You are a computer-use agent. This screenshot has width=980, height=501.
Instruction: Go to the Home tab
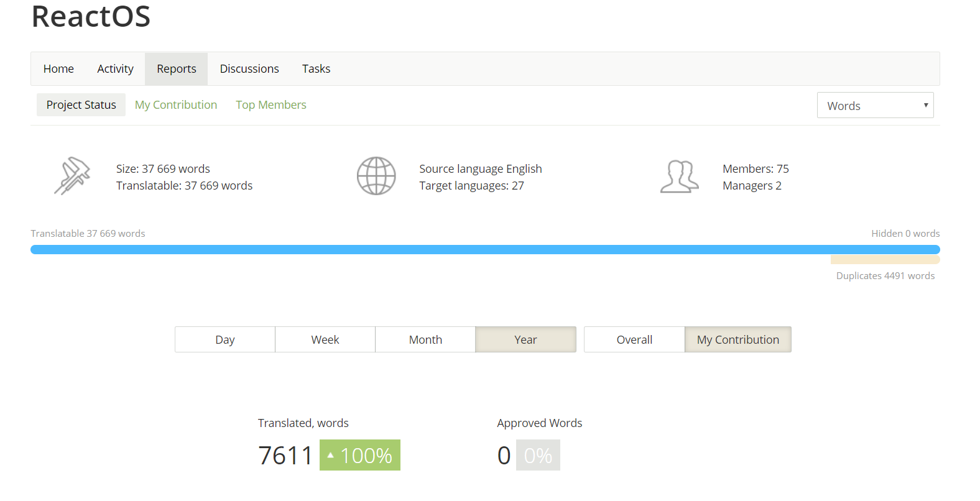[x=58, y=69]
